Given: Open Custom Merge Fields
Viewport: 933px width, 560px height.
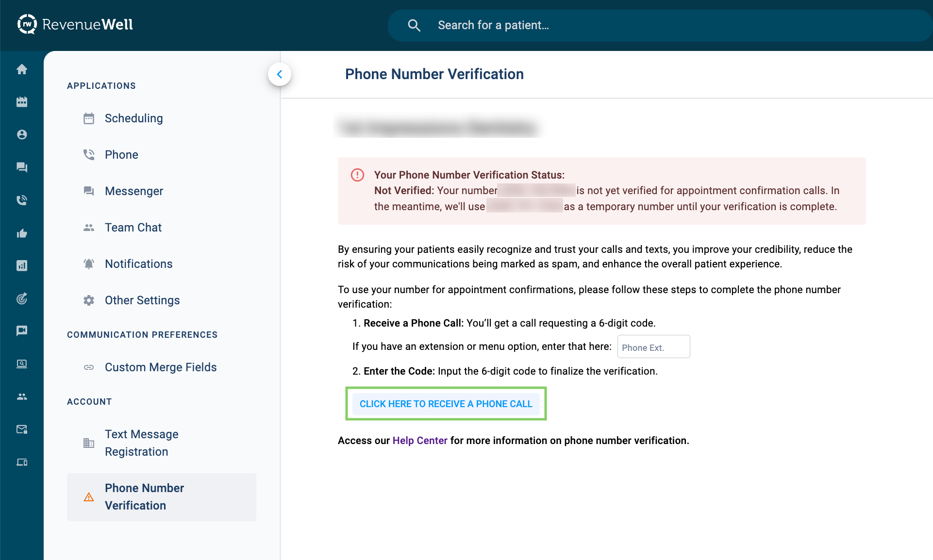Looking at the screenshot, I should click(160, 367).
